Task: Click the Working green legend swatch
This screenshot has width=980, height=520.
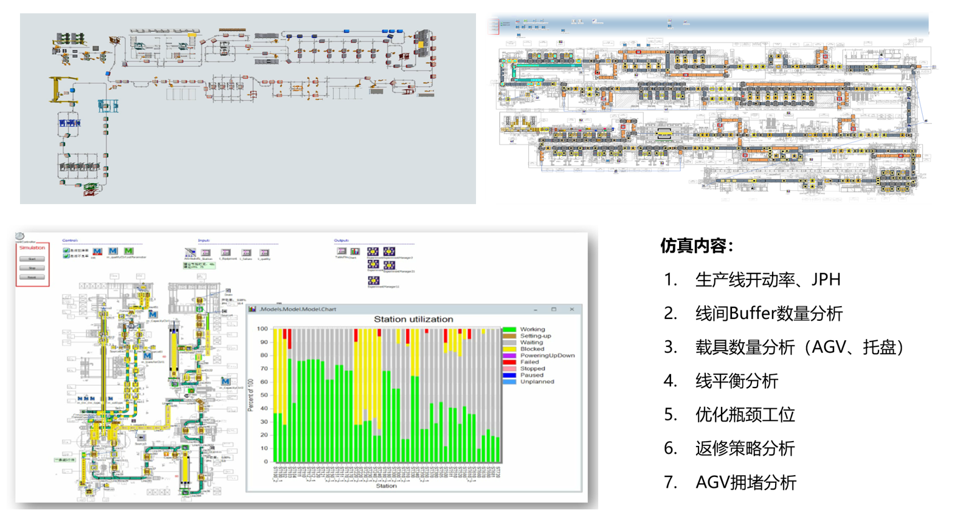Action: coord(509,329)
